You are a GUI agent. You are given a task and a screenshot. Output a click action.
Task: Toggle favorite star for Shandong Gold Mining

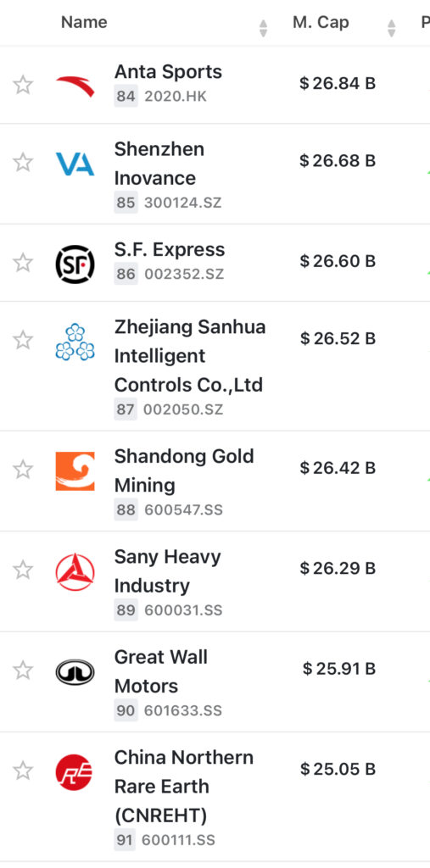pos(23,470)
